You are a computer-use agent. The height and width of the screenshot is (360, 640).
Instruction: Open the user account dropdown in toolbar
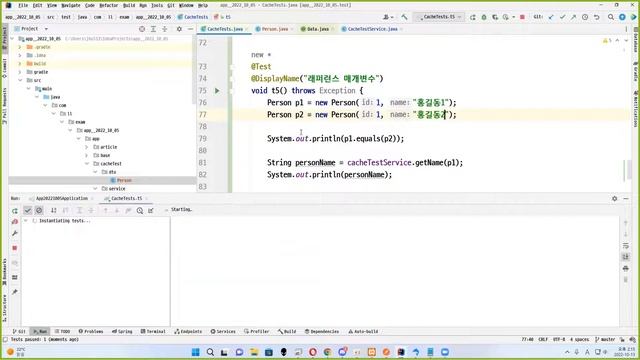(x=388, y=17)
